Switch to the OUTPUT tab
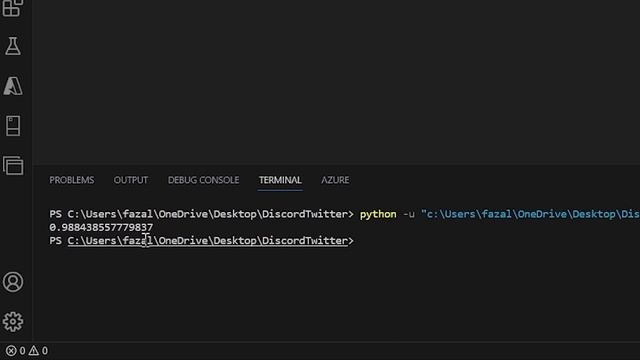 [131, 180]
